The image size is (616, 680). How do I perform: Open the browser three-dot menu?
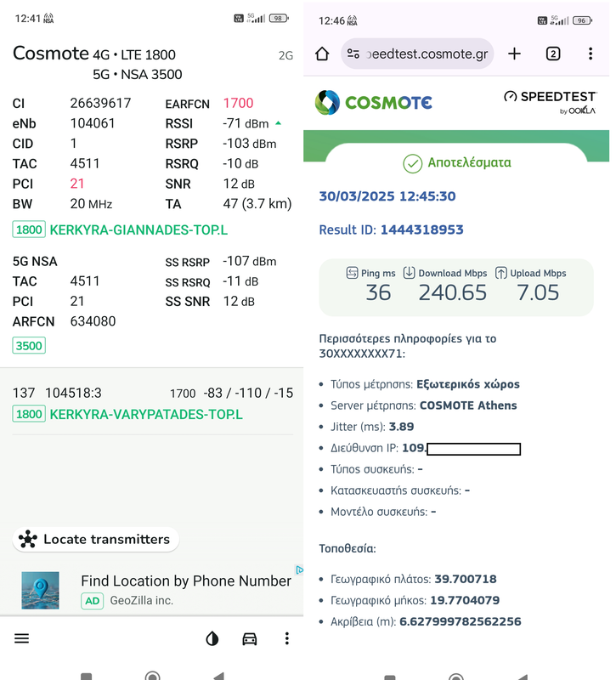coord(591,54)
